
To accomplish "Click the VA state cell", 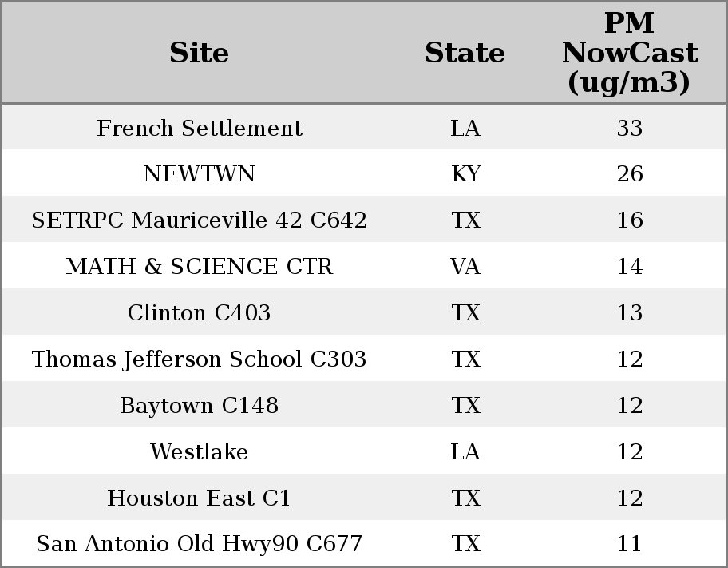I will click(x=465, y=266).
